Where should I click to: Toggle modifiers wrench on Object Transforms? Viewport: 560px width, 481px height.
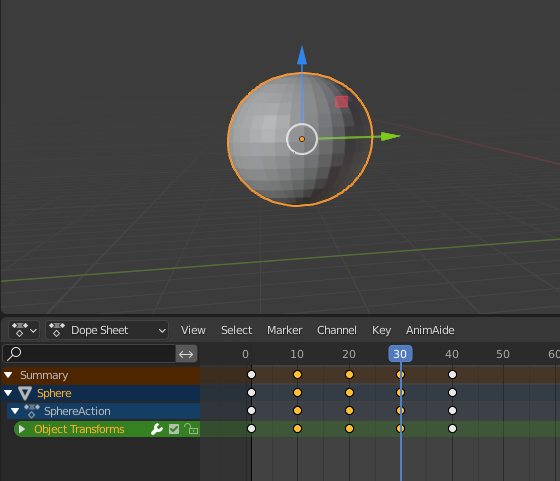point(157,429)
